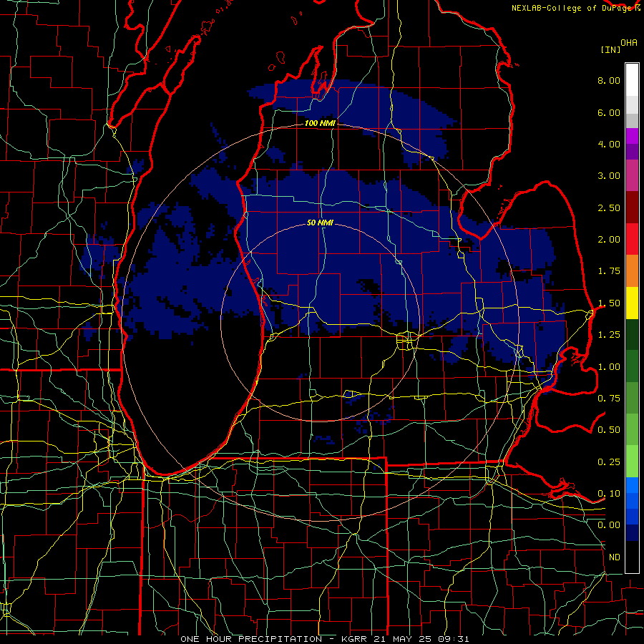Pick the white color swatch in legend
Viewport: 644px width, 644px height.
[x=632, y=80]
